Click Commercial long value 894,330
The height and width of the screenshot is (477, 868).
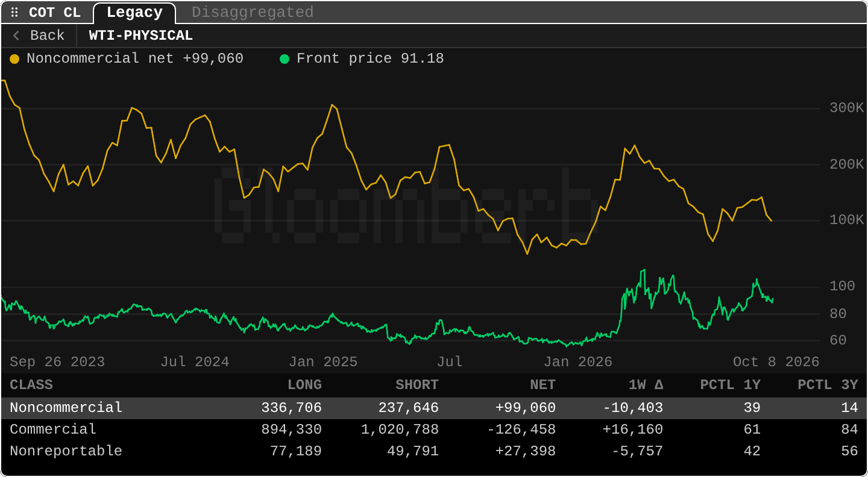pyautogui.click(x=292, y=429)
